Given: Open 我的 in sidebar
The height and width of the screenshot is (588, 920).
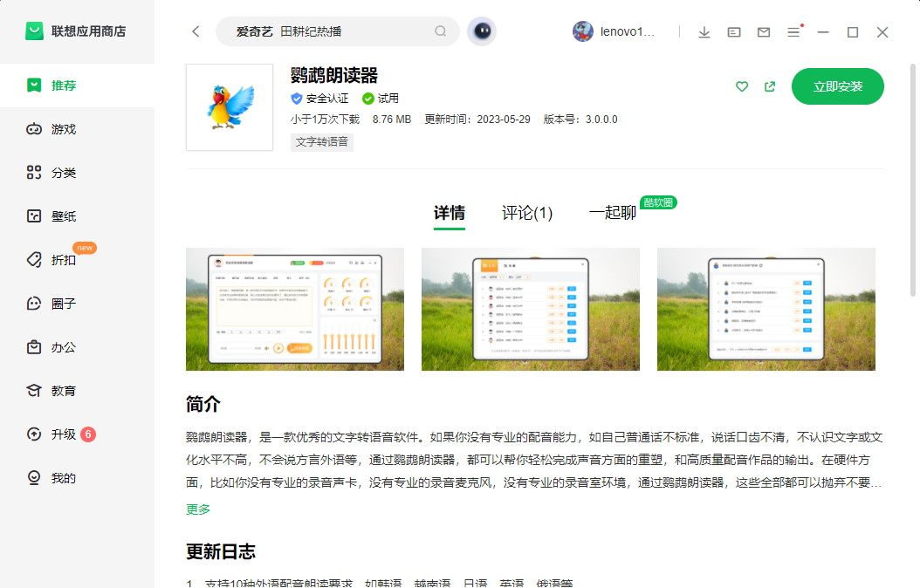Looking at the screenshot, I should tap(77, 478).
